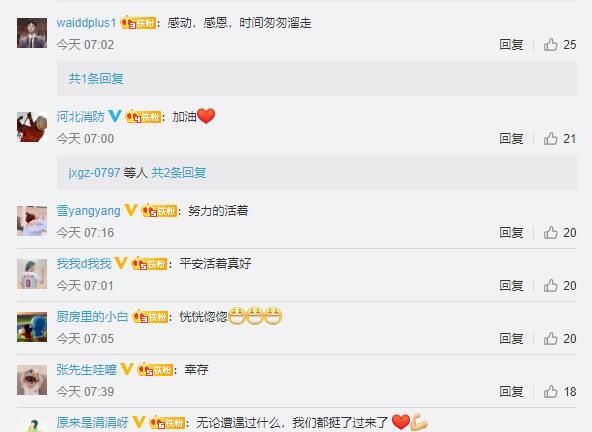This screenshot has height=432, width=592.
Task: Expand 共1条回复 under waiddplus1's comment
Action: coord(96,79)
